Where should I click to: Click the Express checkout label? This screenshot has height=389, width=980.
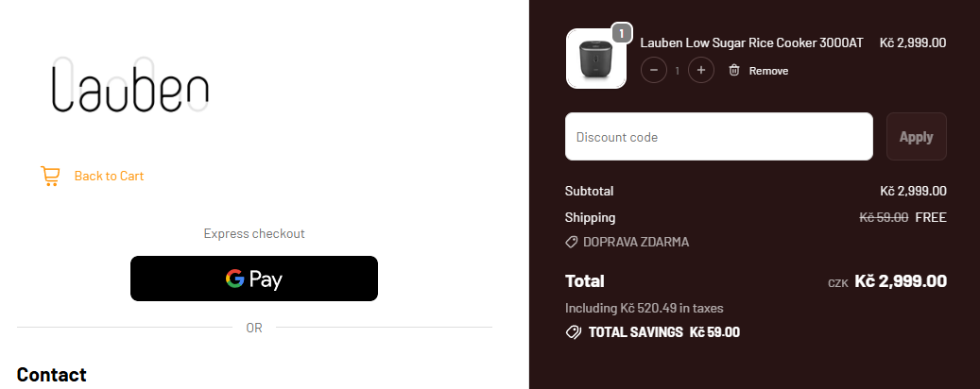click(x=254, y=233)
